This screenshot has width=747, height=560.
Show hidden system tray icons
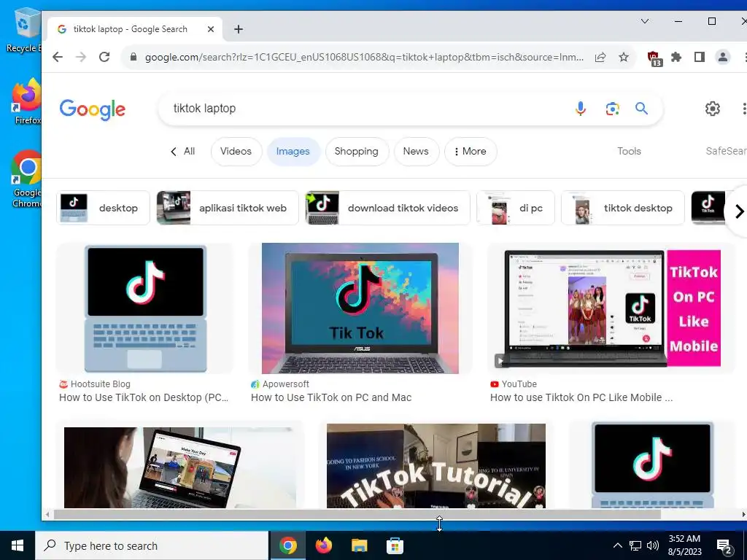[617, 545]
